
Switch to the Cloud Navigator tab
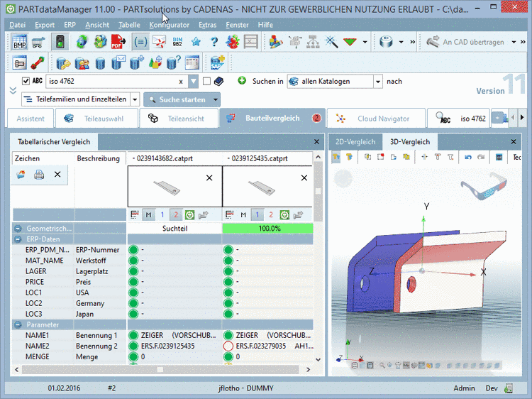click(x=376, y=118)
